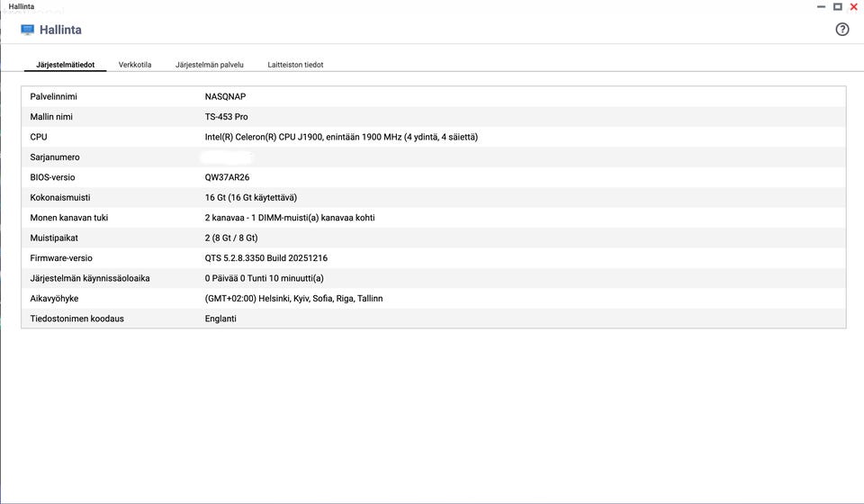Screen dimensions: 864x504
Task: Click the Tiedostonimen koodaus label
Action: coord(76,319)
